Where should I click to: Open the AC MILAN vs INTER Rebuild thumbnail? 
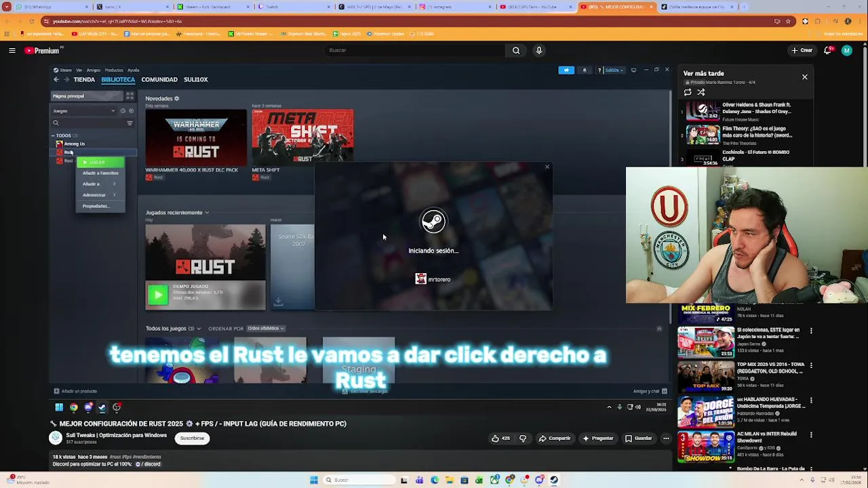click(x=705, y=447)
